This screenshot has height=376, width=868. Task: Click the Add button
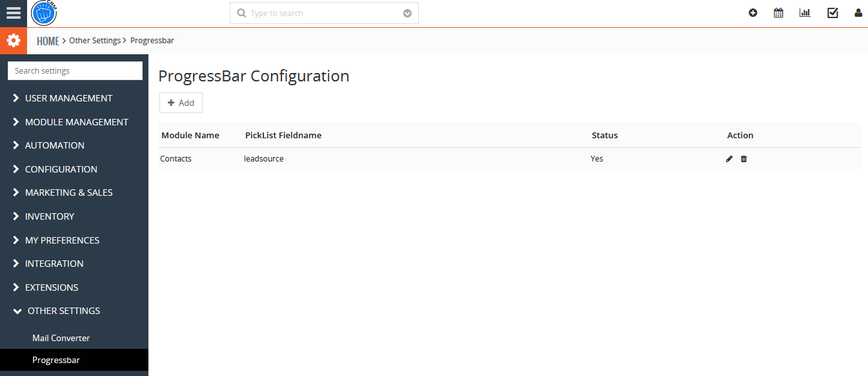click(181, 103)
